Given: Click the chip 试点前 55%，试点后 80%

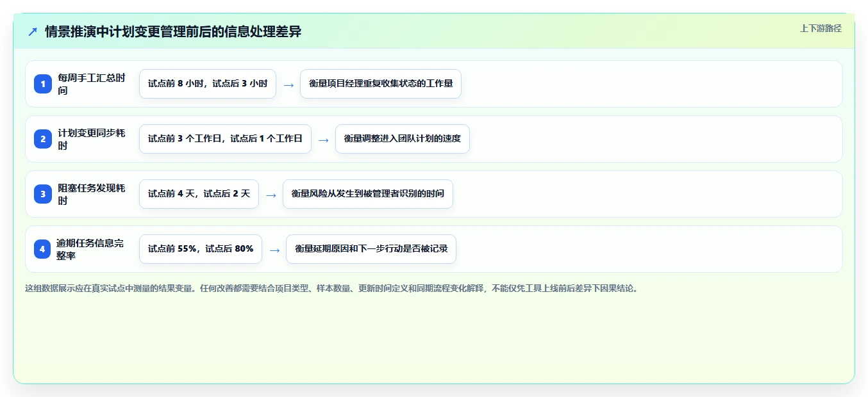Looking at the screenshot, I should [x=201, y=249].
